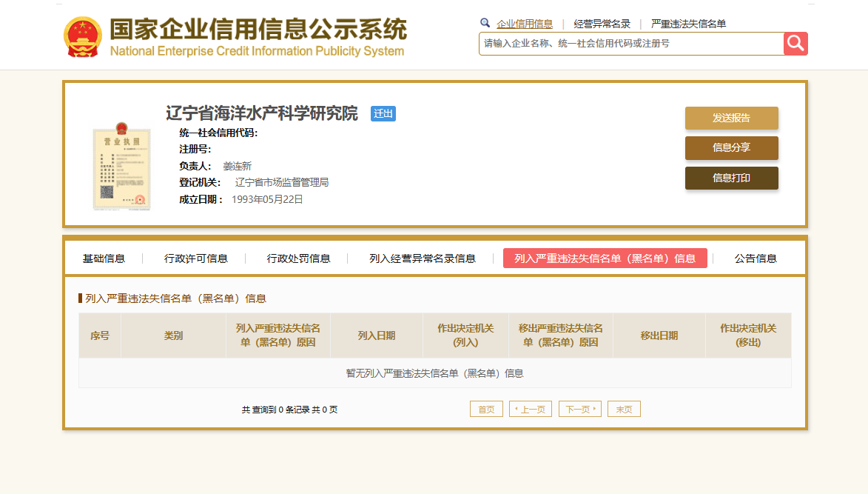
Task: Switch to the 基础信息 tab
Action: point(104,258)
